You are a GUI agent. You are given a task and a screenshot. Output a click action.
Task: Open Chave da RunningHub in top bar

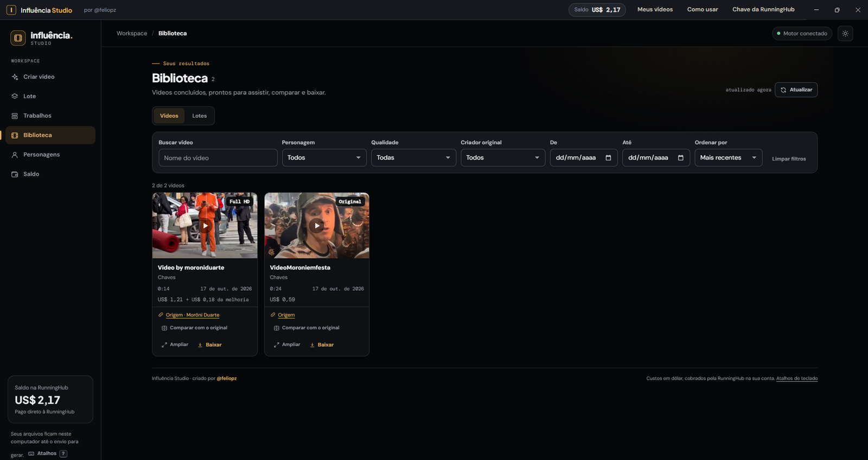tap(763, 10)
